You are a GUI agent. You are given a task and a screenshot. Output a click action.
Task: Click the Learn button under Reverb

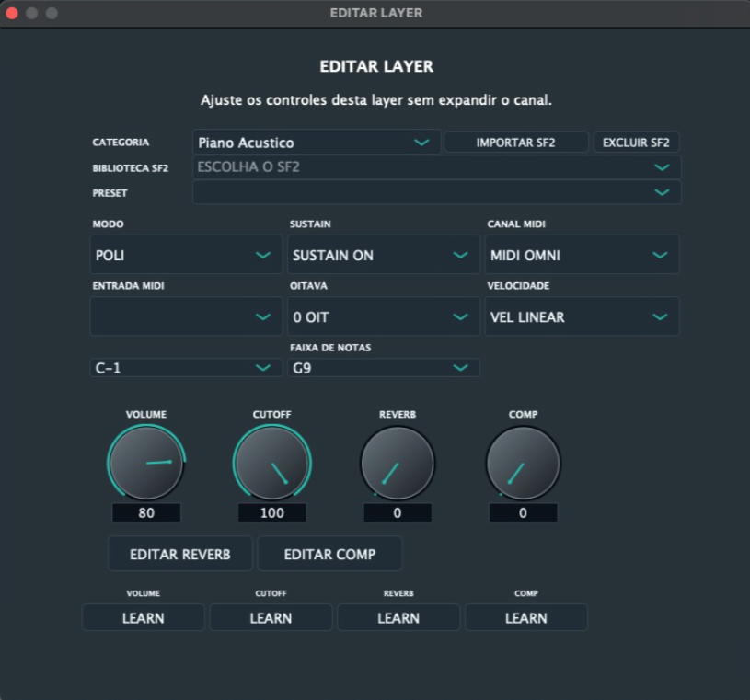pos(398,618)
